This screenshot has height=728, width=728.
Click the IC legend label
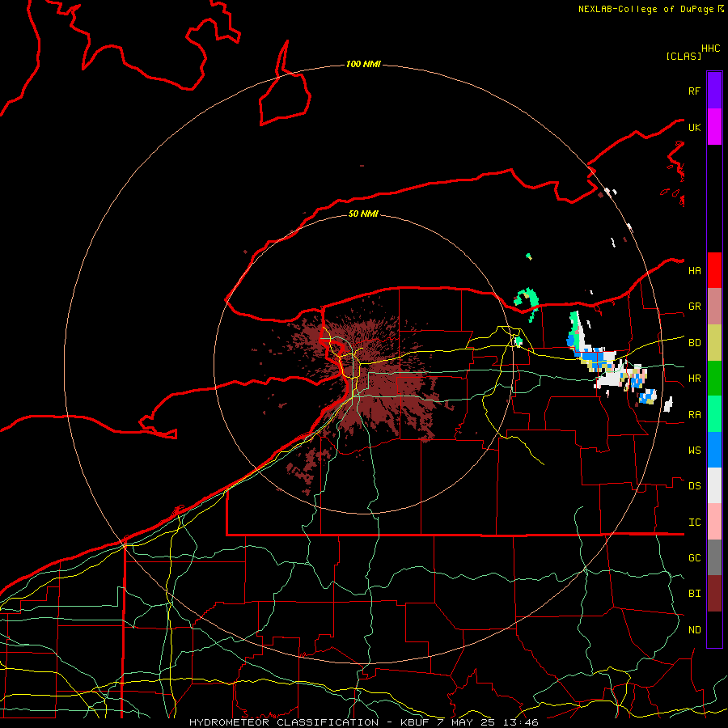tap(694, 523)
